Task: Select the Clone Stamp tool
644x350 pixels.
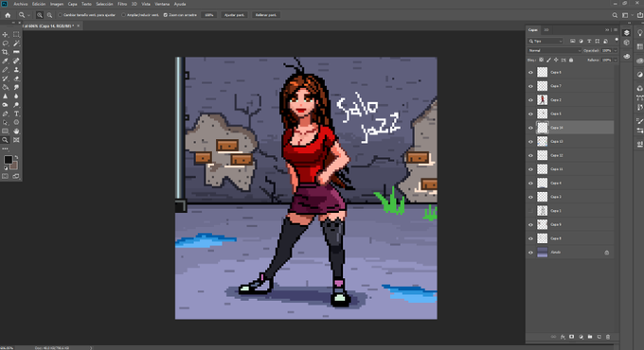Action: (x=16, y=70)
